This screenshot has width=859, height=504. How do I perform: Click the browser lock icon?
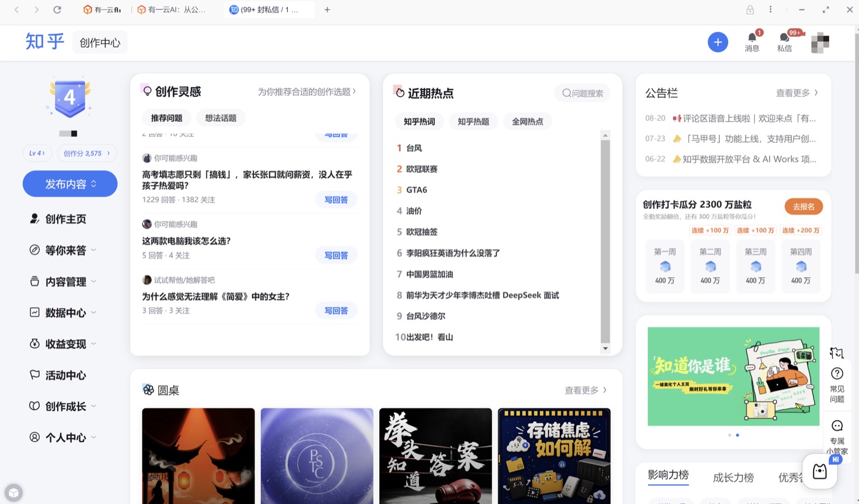(750, 10)
